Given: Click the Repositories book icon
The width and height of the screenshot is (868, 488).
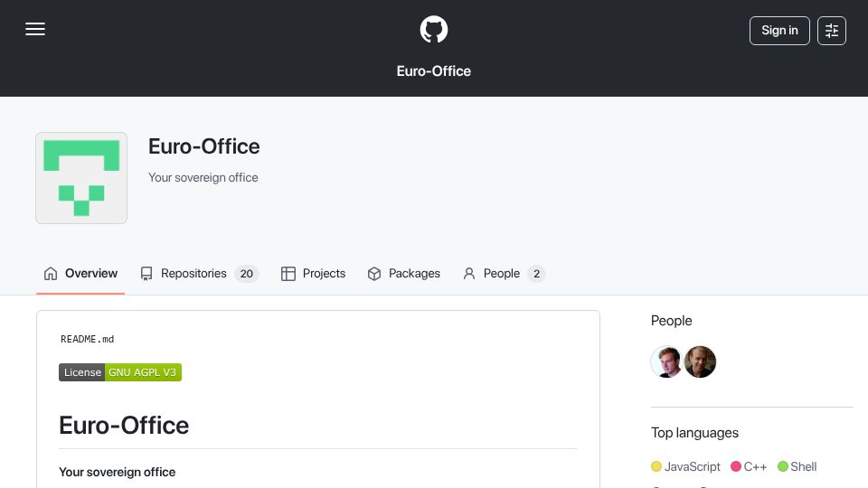Looking at the screenshot, I should 146,273.
